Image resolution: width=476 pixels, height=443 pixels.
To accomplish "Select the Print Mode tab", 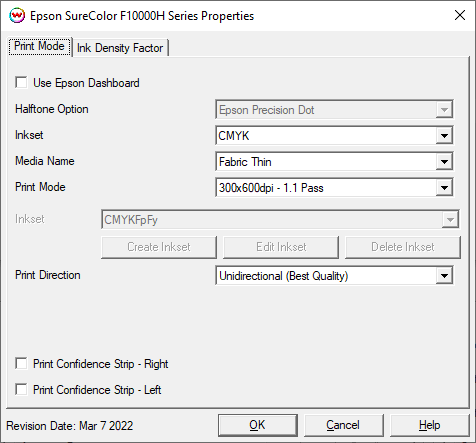I will click(39, 46).
